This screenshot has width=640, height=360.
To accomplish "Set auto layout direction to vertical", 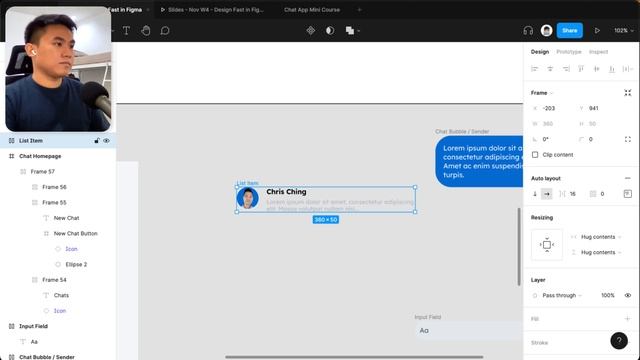I will pos(535,194).
